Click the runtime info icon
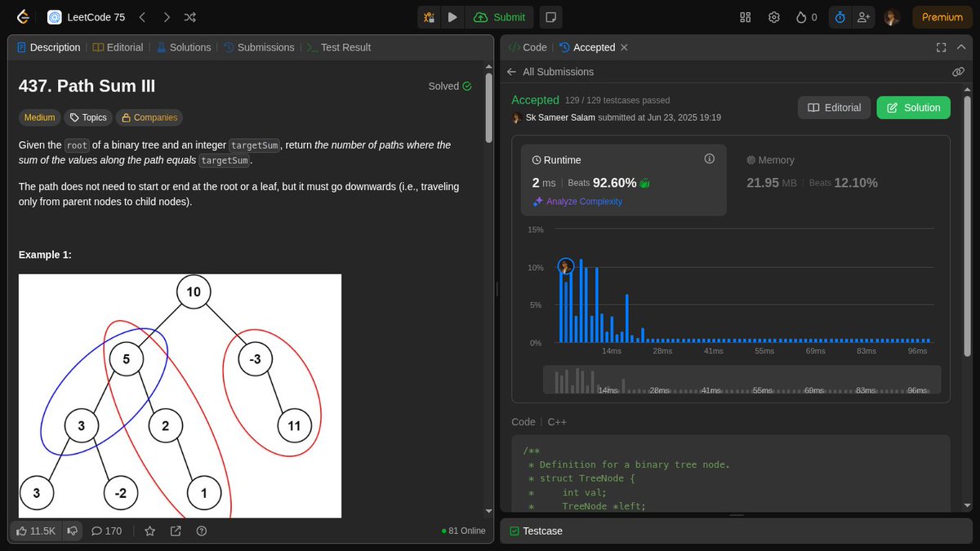 click(709, 159)
